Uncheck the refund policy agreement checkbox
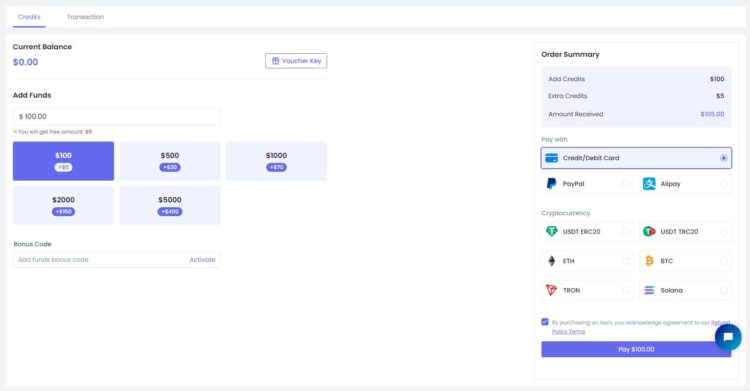The height and width of the screenshot is (391, 750). 545,322
